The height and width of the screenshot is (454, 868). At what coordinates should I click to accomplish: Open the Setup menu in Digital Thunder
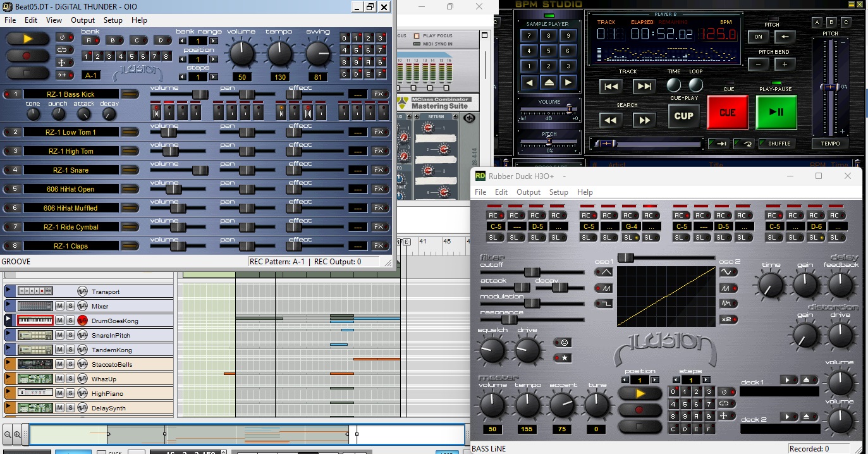[113, 20]
